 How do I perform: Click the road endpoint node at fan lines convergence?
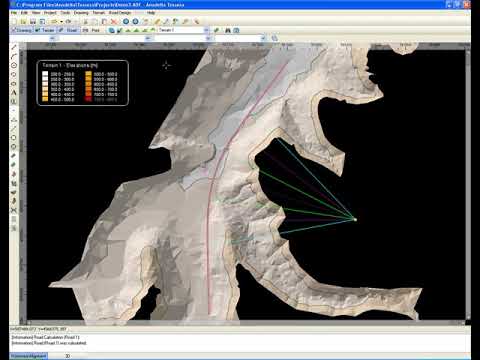(x=355, y=219)
